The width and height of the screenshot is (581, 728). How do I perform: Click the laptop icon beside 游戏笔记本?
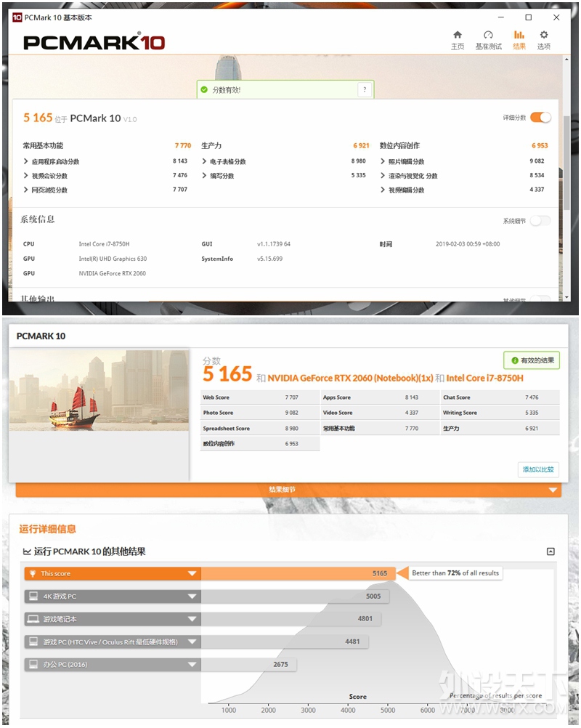click(33, 618)
